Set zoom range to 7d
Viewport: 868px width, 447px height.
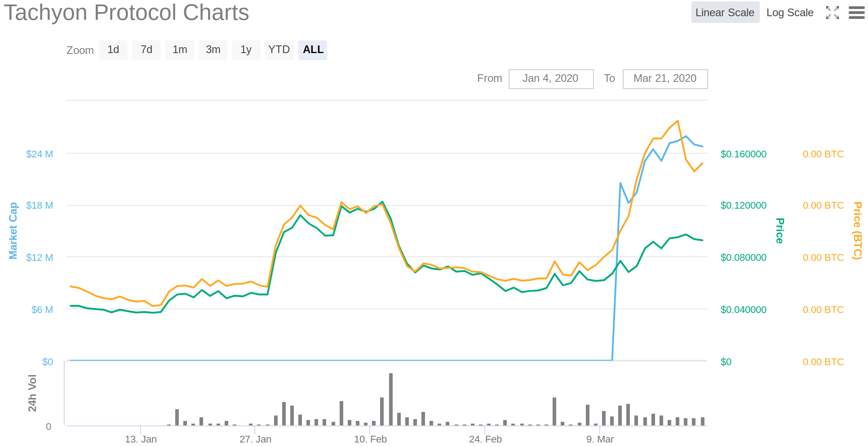coord(146,50)
